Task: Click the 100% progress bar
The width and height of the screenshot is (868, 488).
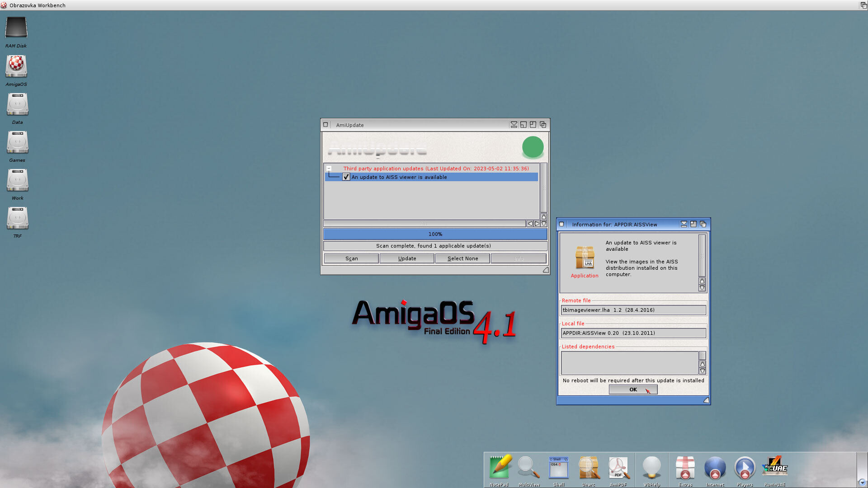Action: pyautogui.click(x=435, y=234)
